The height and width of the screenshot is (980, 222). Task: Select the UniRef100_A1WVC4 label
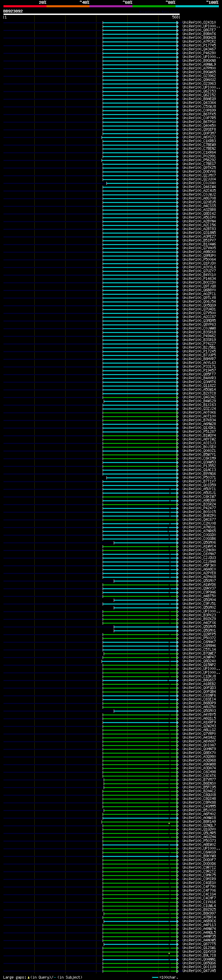pyautogui.click(x=199, y=546)
